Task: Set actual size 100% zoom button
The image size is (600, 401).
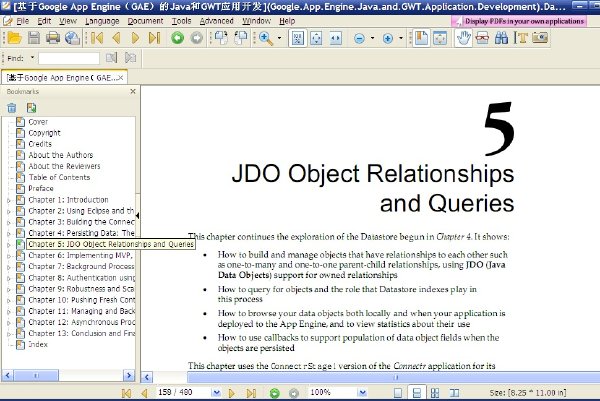Action: 298,38
